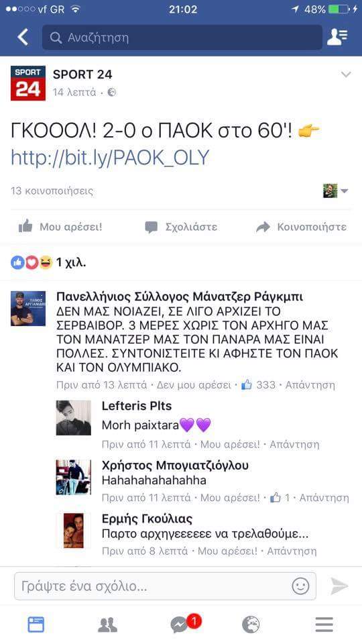View the 1 χιλ. reactions list
Screen dimensions: 362x644
(48, 262)
